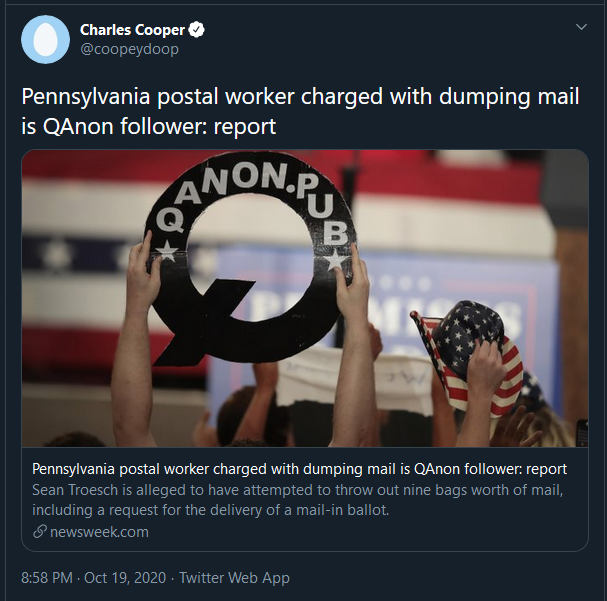Click the verified badge beside Charles Cooper
The height and width of the screenshot is (601, 607).
pos(198,30)
